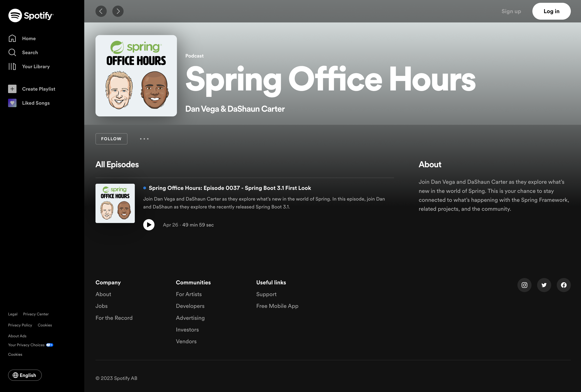Open the three-dot more options menu
Image resolution: width=581 pixels, height=392 pixels.
pyautogui.click(x=144, y=139)
